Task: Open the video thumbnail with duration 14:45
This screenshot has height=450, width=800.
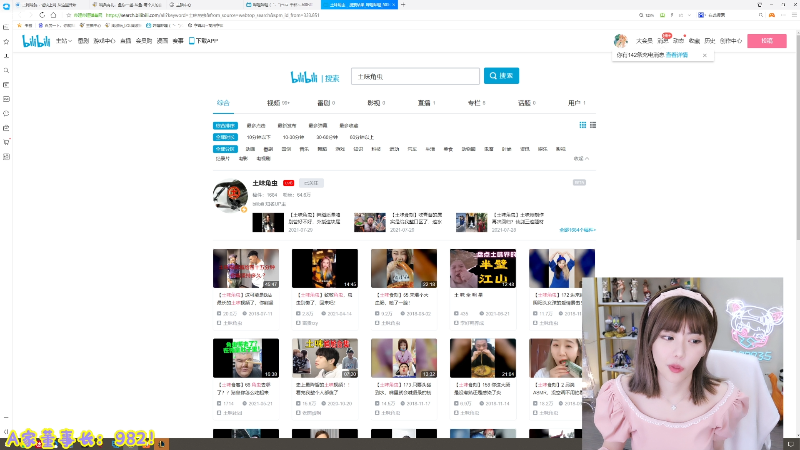Action: pyautogui.click(x=324, y=268)
